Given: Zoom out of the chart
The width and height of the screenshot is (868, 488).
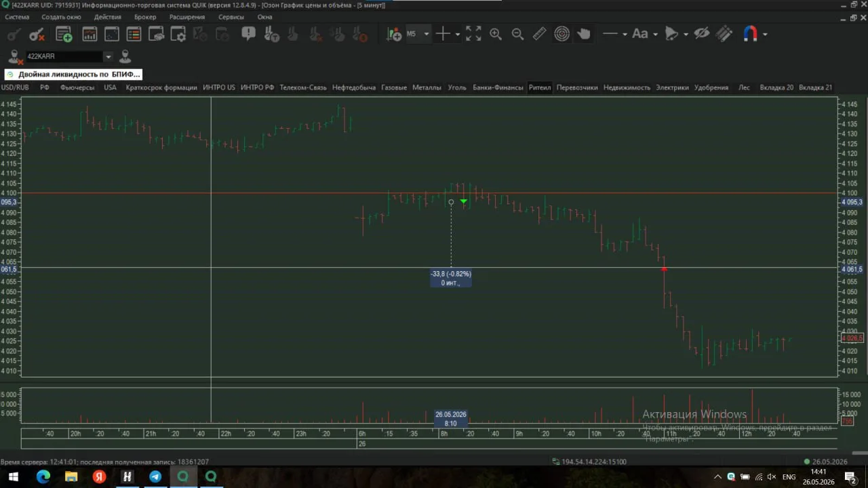Looking at the screenshot, I should point(517,34).
